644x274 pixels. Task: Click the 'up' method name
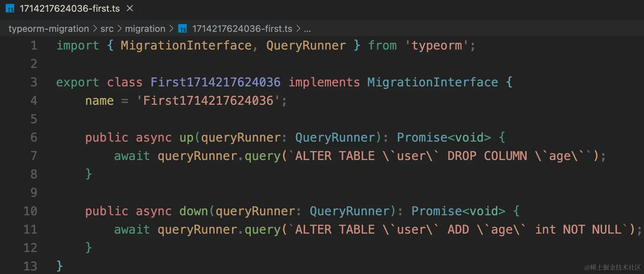coord(187,138)
